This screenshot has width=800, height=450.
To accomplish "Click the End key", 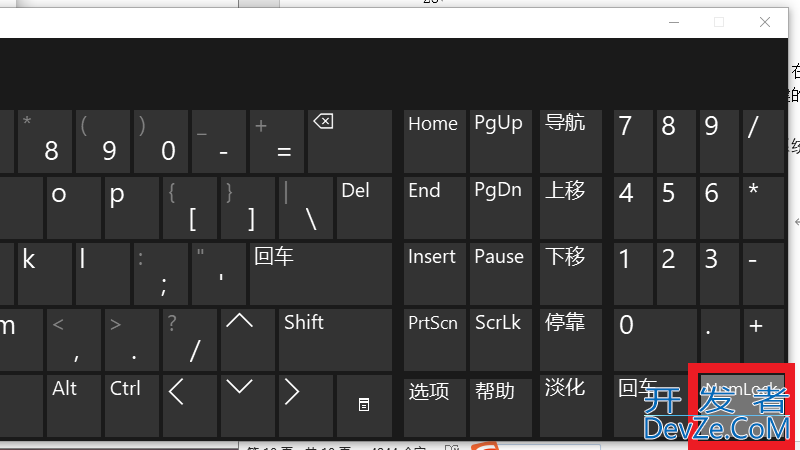I will [435, 208].
